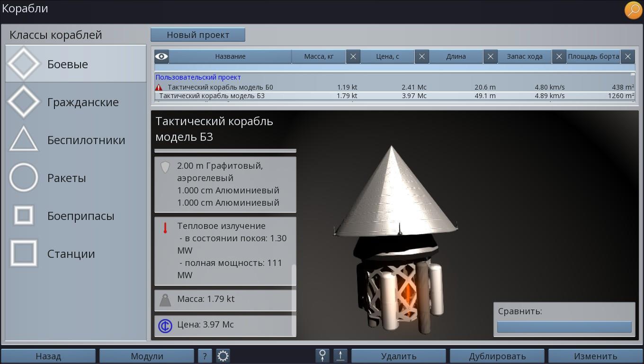Viewport: 644px width, 364px height.
Task: Open the Ракеты class
Action: 76,178
